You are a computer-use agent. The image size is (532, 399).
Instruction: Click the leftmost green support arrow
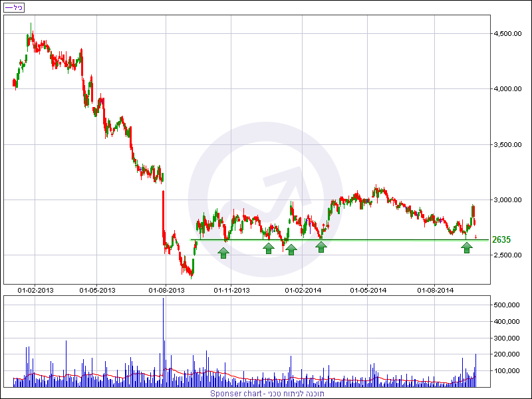223,252
